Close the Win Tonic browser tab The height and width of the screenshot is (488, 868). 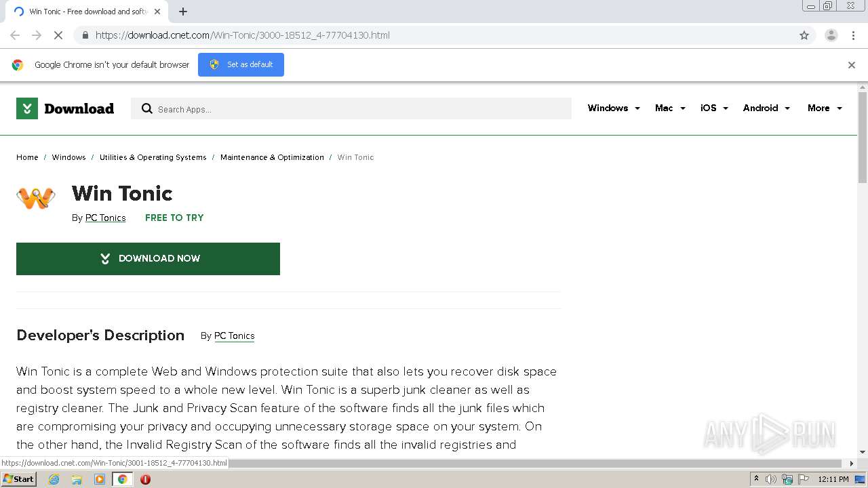click(158, 12)
